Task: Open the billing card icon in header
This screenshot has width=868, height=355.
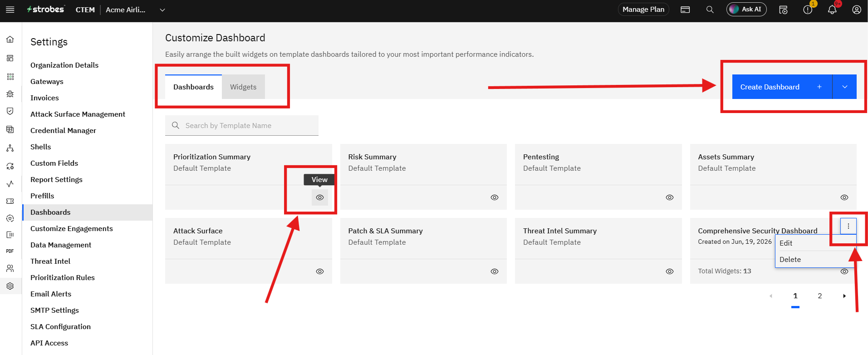Action: tap(685, 10)
